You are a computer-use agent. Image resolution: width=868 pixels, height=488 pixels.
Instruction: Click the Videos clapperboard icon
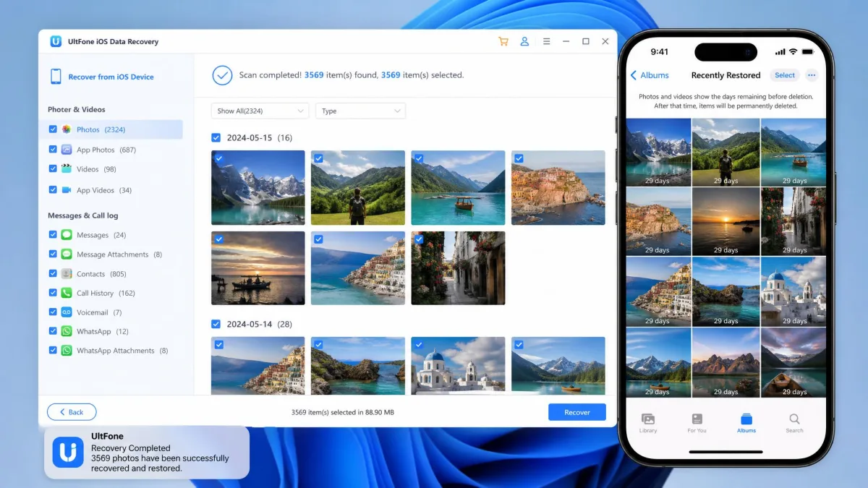click(67, 169)
